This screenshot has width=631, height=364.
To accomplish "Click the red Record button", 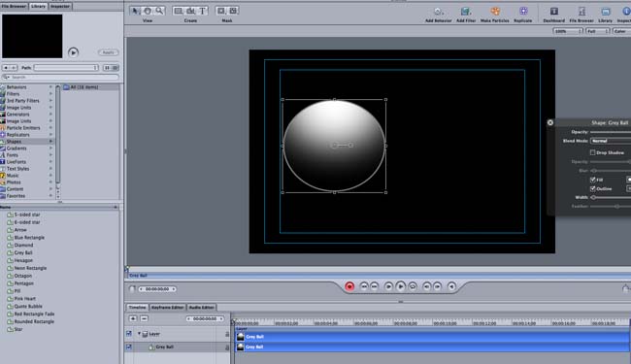I will point(349,286).
